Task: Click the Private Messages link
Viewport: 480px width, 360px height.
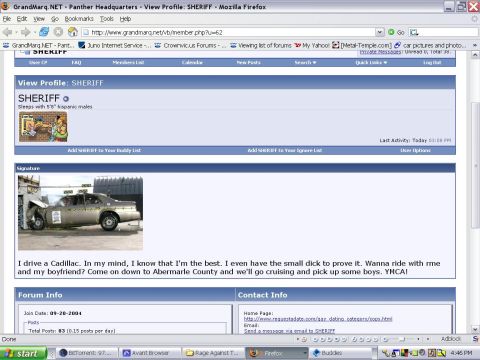Action: pyautogui.click(x=380, y=52)
